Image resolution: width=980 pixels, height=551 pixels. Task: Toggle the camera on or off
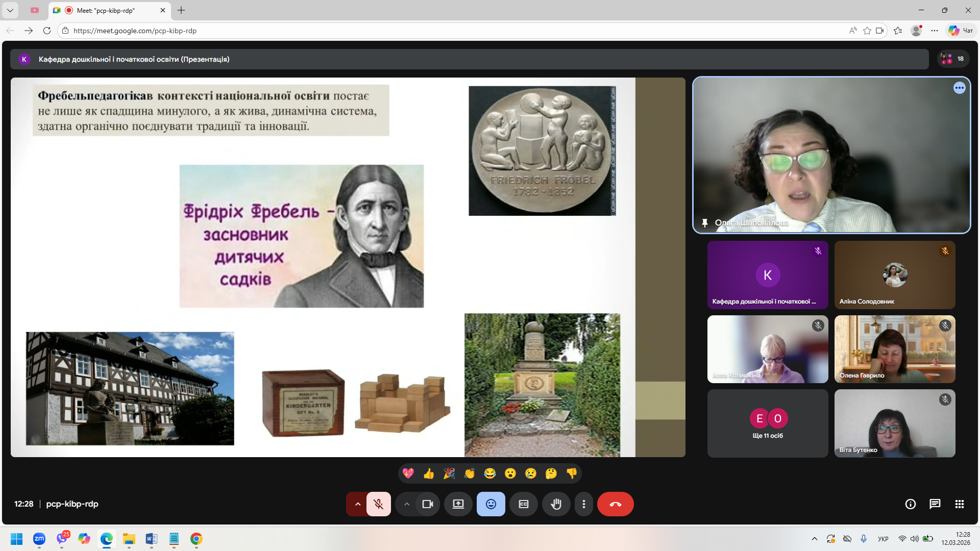pos(427,504)
